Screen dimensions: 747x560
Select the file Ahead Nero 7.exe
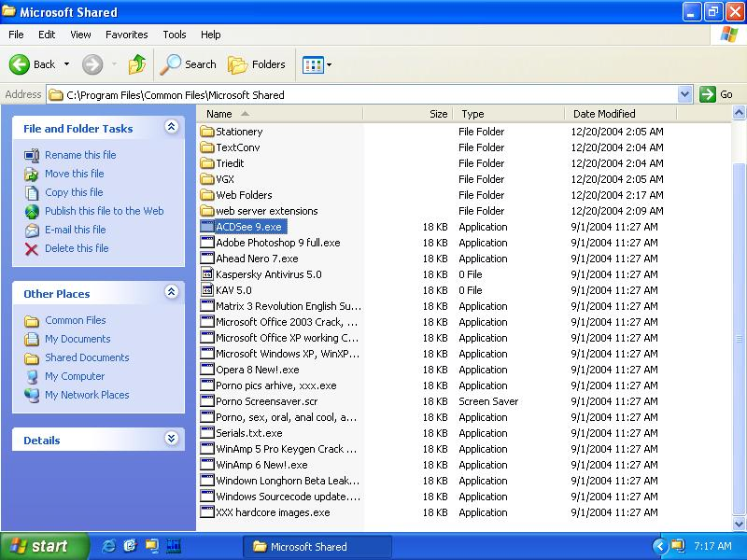tap(258, 259)
